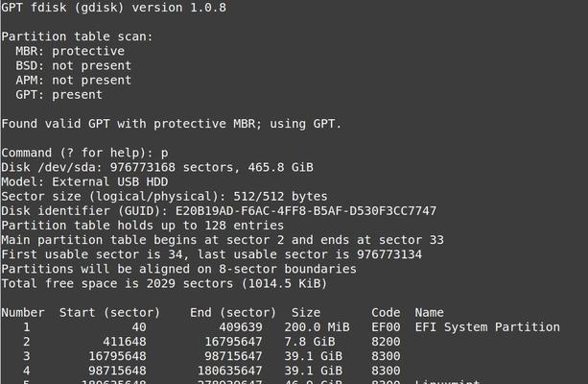Click the 'End (sector)' column header
Viewport: 588px width, 384px height.
[233, 313]
